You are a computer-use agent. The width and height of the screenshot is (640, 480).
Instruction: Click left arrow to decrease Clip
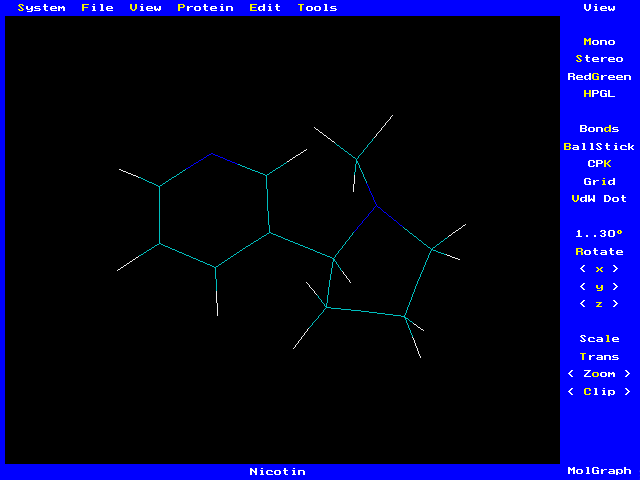(571, 392)
